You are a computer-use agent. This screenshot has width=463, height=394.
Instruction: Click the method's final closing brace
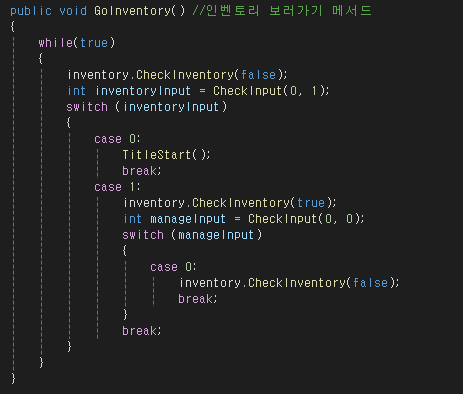click(13, 379)
